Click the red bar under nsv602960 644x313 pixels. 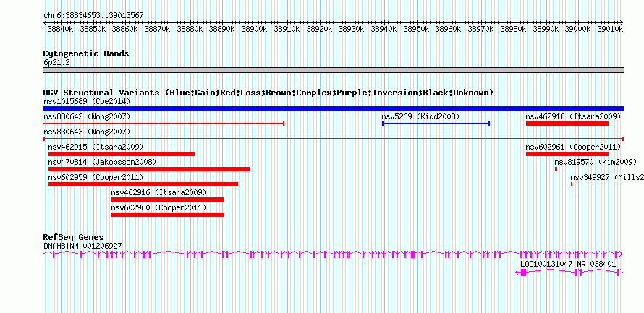pos(168,215)
